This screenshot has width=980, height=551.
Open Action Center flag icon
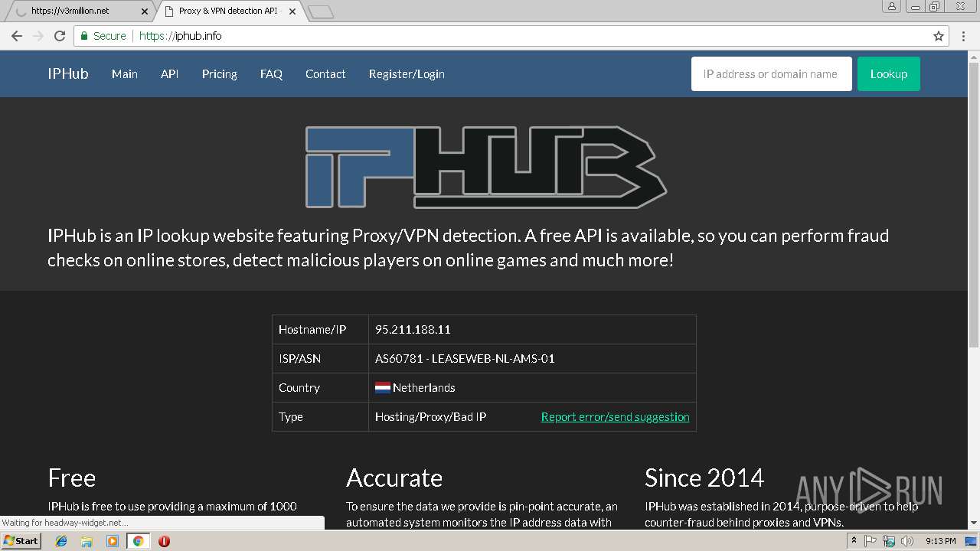point(871,541)
